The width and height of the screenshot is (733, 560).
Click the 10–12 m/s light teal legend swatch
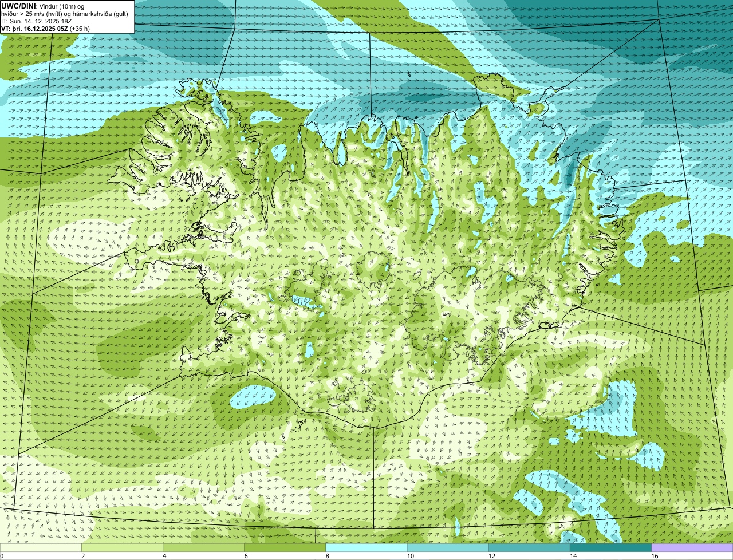pyautogui.click(x=447, y=548)
